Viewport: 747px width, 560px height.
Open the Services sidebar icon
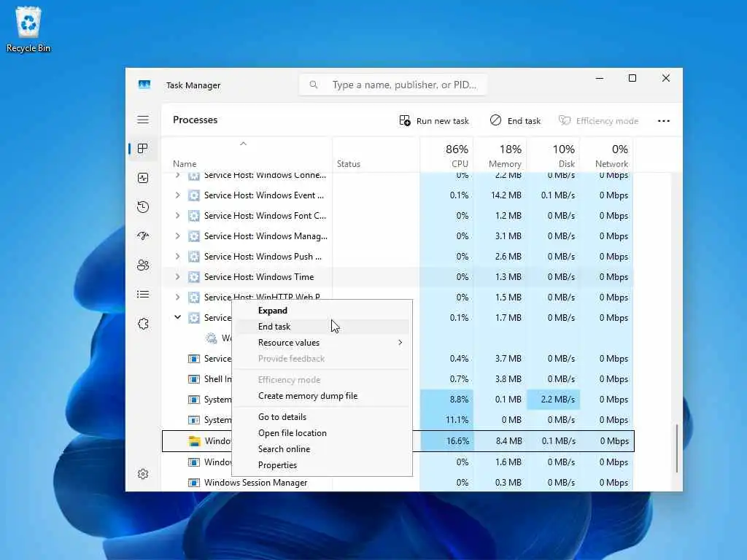(x=143, y=324)
